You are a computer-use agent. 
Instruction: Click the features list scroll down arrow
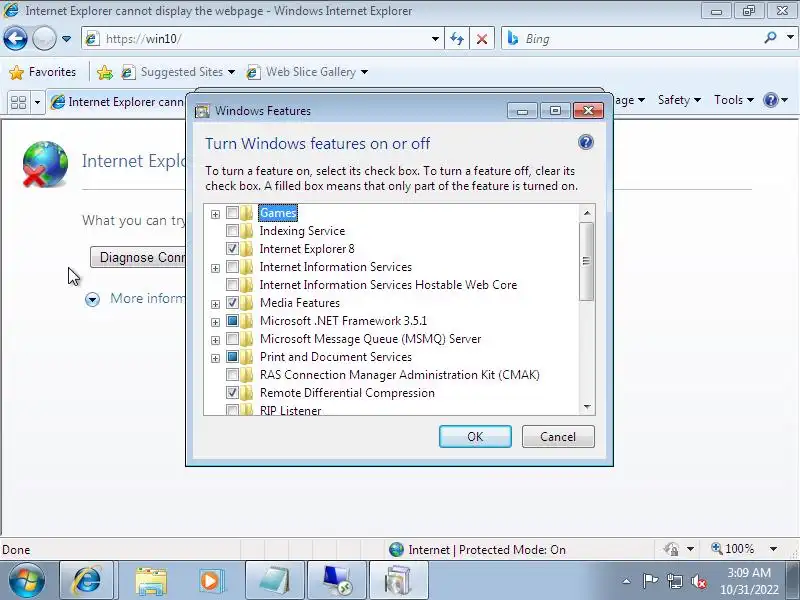pyautogui.click(x=587, y=407)
